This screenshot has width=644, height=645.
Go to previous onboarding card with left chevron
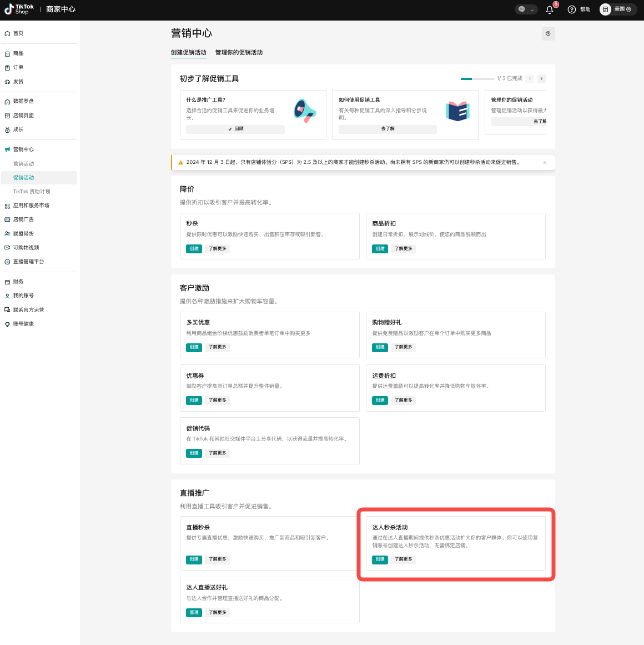[x=530, y=79]
